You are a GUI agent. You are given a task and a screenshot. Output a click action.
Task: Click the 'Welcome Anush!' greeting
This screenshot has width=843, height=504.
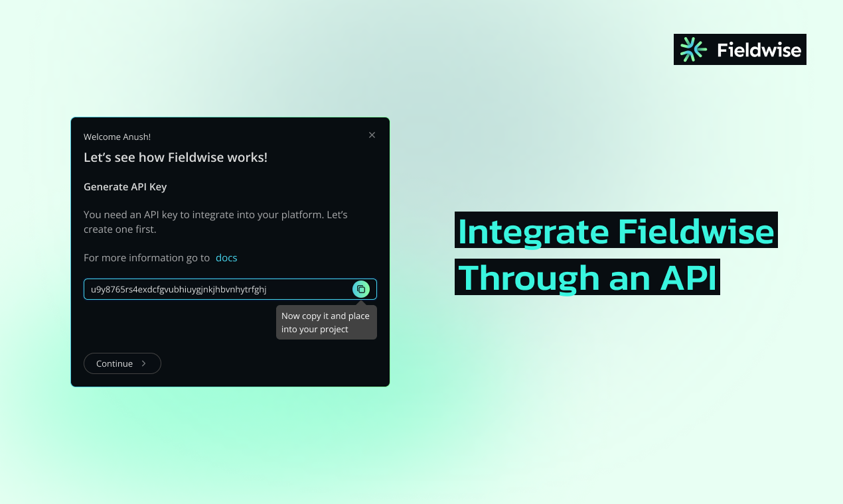pyautogui.click(x=117, y=137)
